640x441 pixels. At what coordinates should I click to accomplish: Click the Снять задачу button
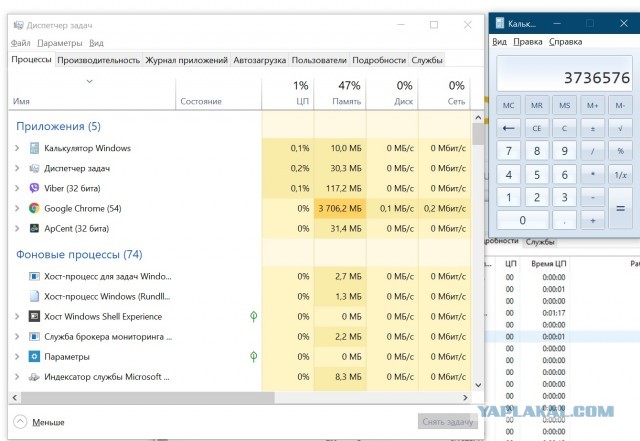tap(448, 422)
